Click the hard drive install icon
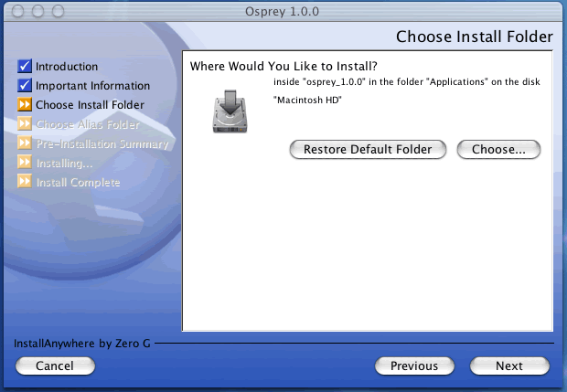 [223, 111]
